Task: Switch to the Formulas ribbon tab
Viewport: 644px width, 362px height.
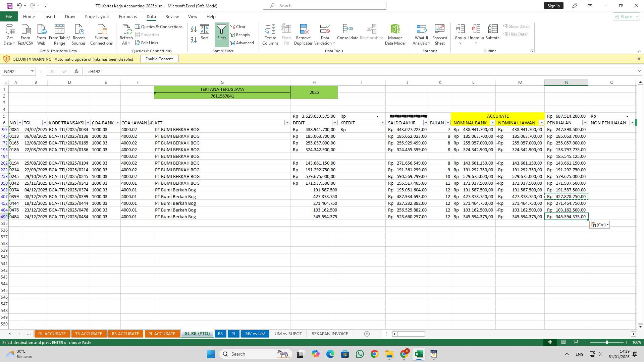Action: tap(128, 16)
